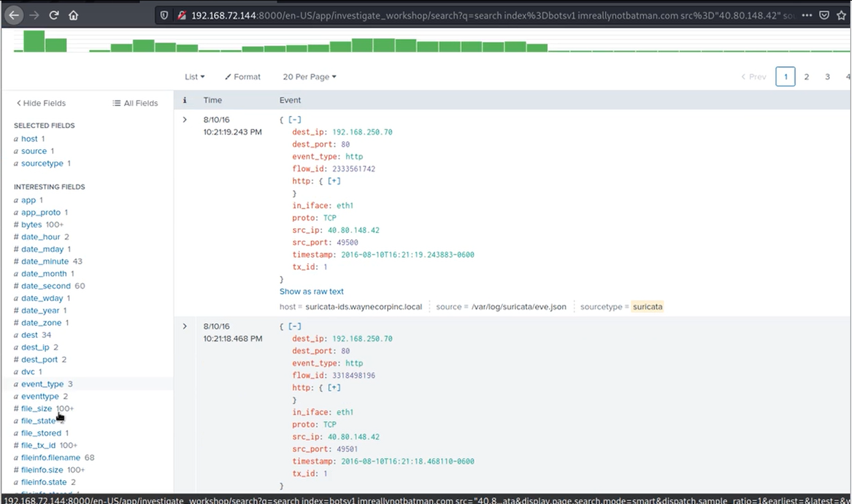Image resolution: width=852 pixels, height=504 pixels.
Task: Click tallest green bar in timeline histogram
Action: (x=34, y=41)
